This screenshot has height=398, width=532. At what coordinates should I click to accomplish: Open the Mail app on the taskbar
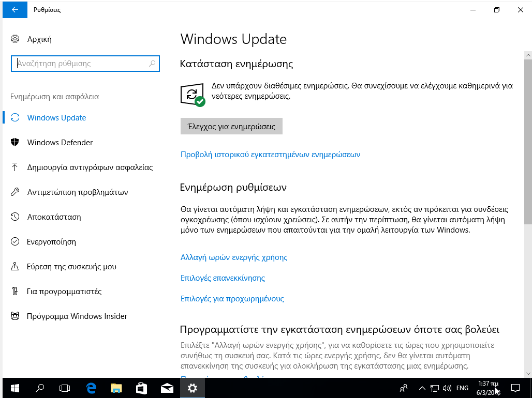[x=167, y=388]
